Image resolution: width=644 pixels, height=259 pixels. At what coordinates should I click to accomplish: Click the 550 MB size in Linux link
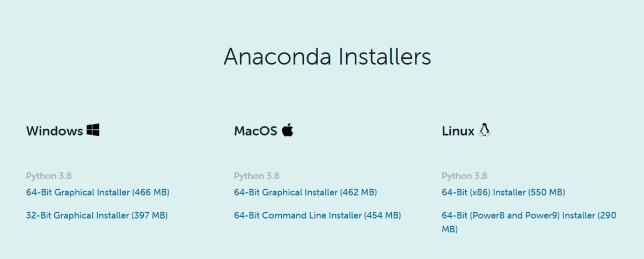coord(546,192)
